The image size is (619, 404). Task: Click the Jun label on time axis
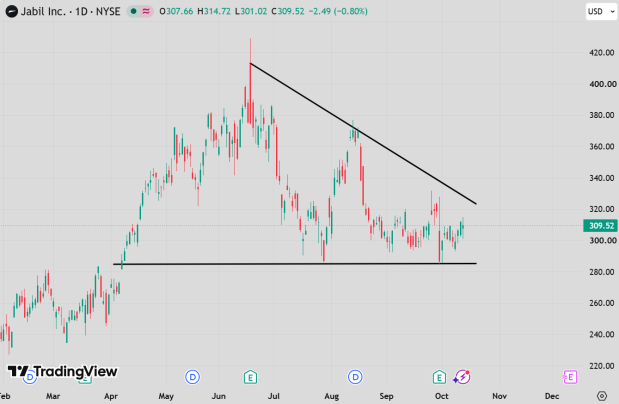[218, 396]
